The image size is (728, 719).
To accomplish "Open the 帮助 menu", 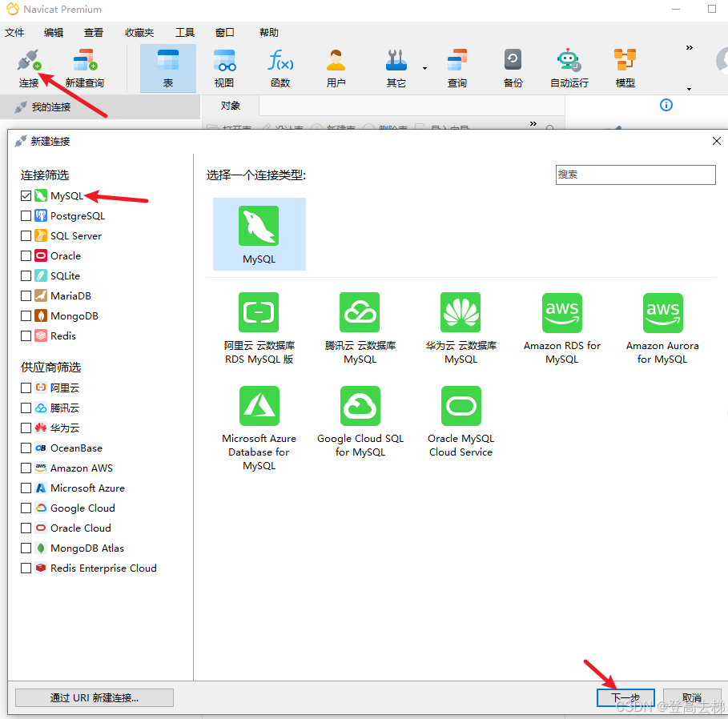I will tap(269, 33).
